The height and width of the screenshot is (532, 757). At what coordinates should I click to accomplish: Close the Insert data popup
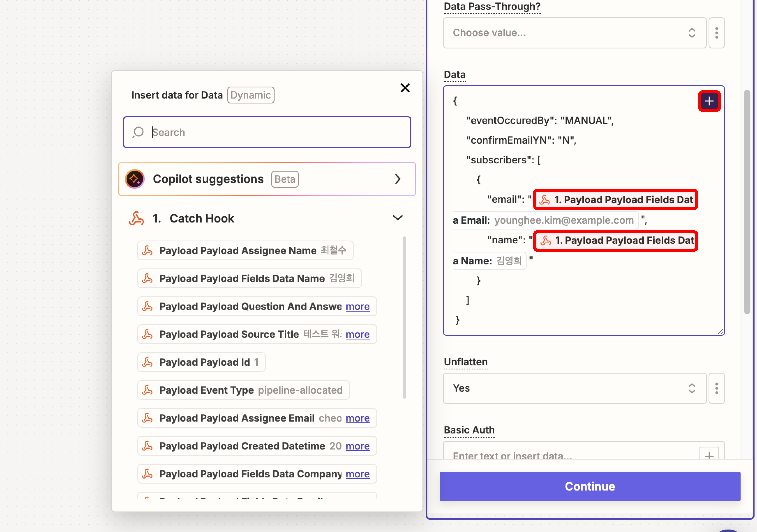pos(405,88)
